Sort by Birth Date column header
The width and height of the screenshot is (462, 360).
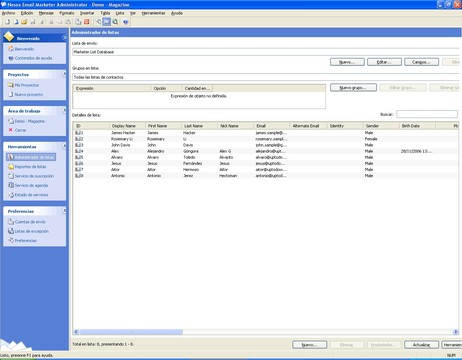click(417, 126)
